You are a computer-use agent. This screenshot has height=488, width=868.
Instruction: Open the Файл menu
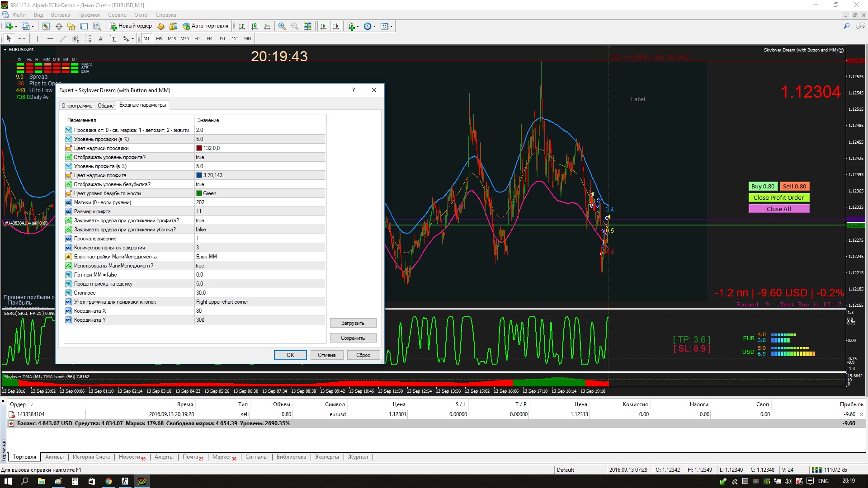click(19, 15)
